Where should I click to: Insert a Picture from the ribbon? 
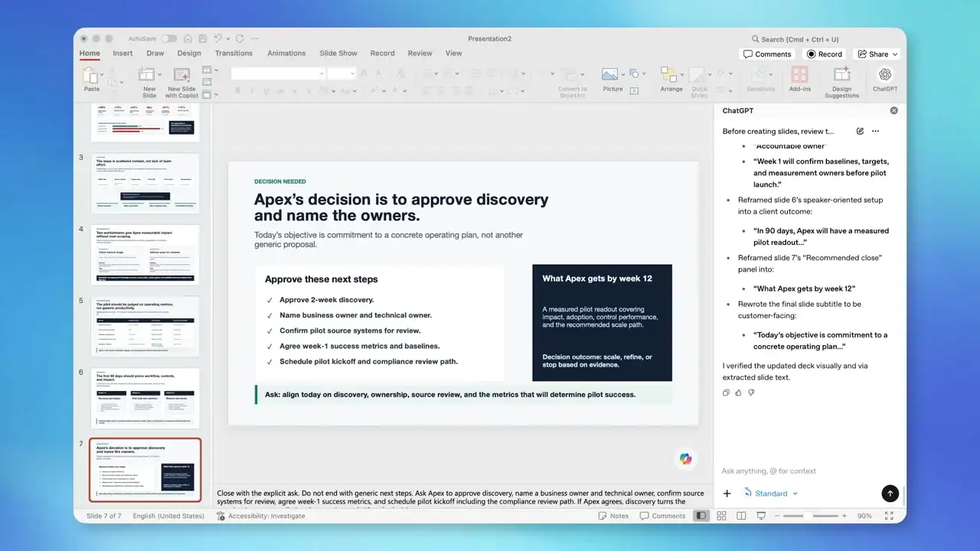(611, 80)
